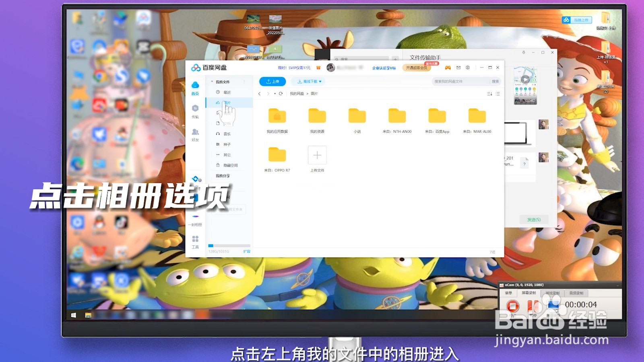Click 企业认证享V标 link
Viewport: 644px width, 362px height.
coord(384,68)
